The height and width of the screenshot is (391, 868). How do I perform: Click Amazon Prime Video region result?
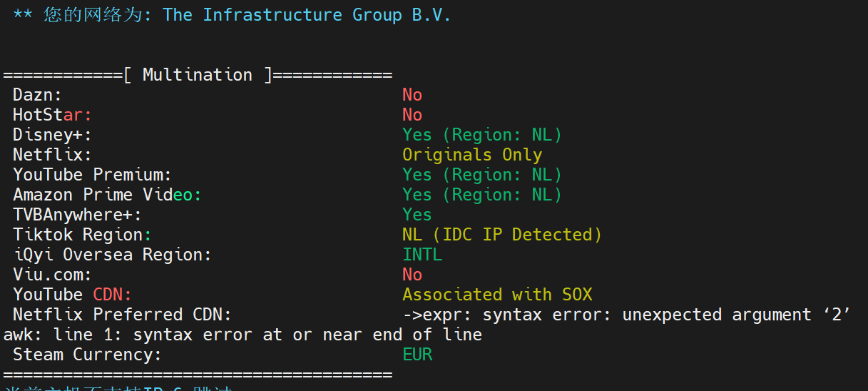[482, 195]
